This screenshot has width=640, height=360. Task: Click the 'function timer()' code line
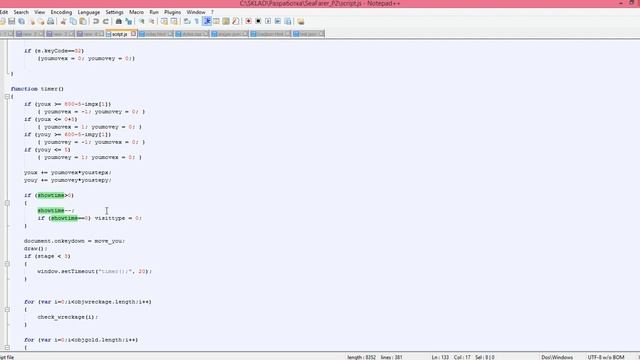37,89
